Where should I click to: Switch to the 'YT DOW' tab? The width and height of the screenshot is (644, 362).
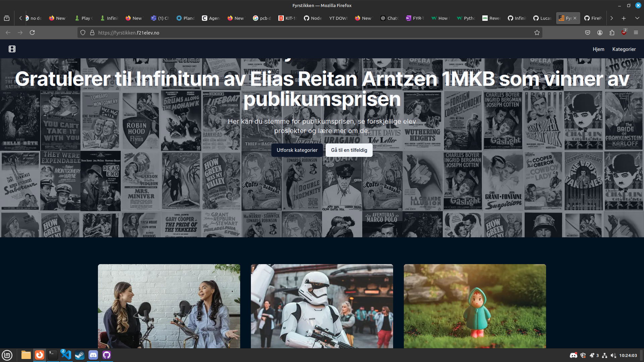(339, 18)
